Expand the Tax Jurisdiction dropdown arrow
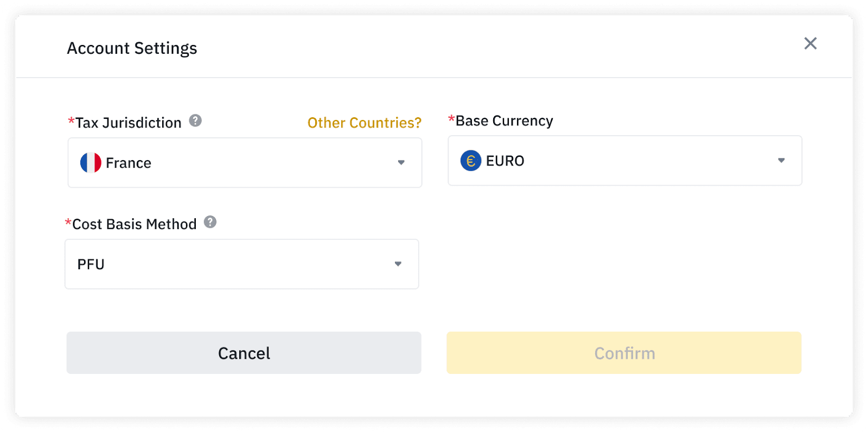The image size is (868, 432). click(x=401, y=163)
